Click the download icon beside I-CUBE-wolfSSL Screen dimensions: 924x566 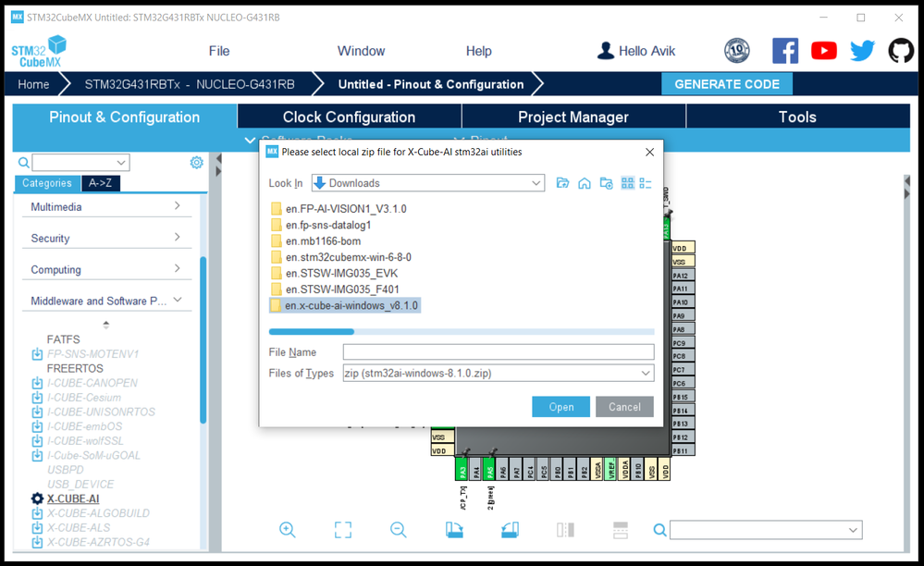[x=37, y=441]
